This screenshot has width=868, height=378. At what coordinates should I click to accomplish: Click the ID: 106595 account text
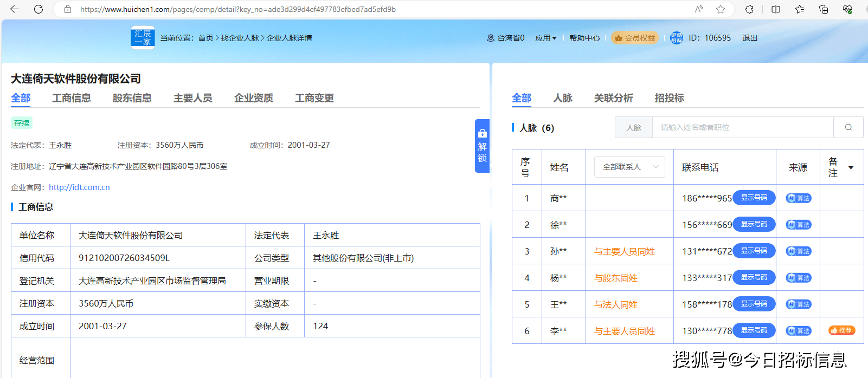710,38
